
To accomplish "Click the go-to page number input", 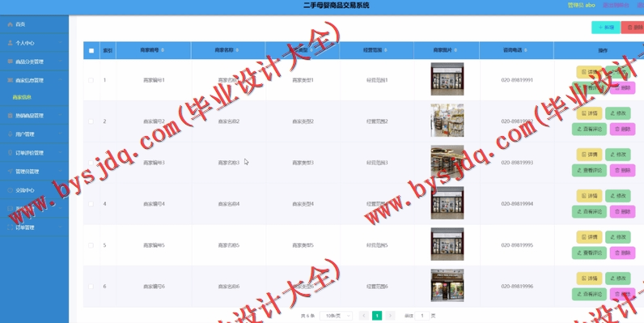I will coord(422,316).
